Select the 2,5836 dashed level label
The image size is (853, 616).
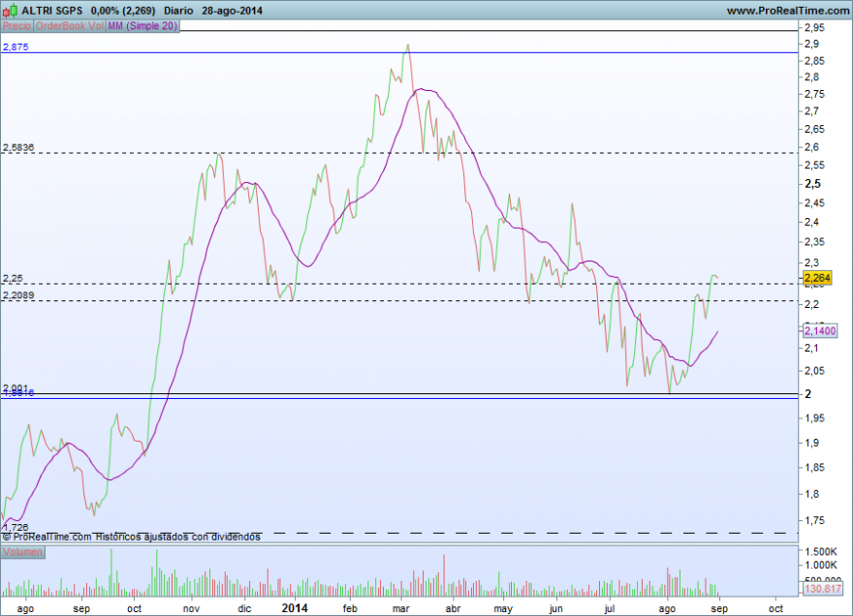18,147
